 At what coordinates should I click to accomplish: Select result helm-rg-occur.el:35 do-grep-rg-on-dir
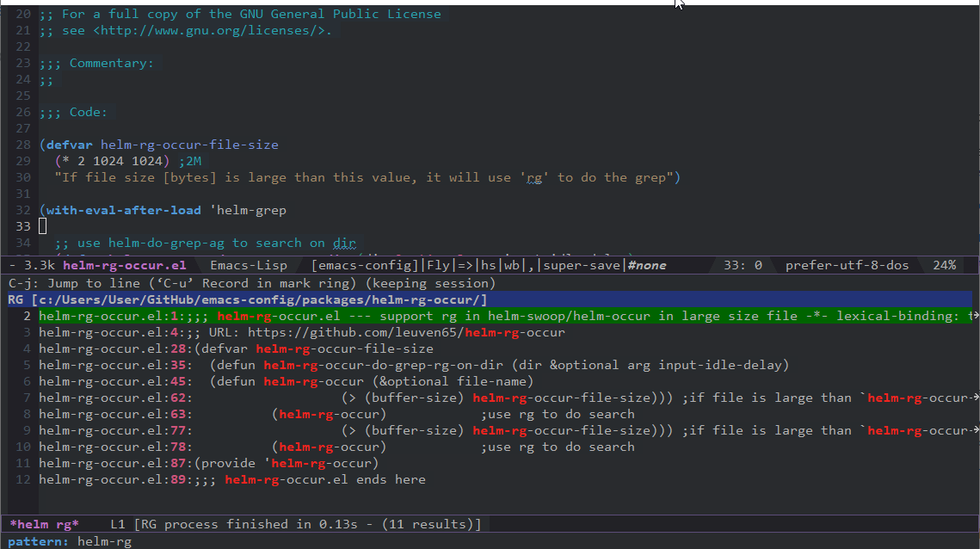[414, 365]
